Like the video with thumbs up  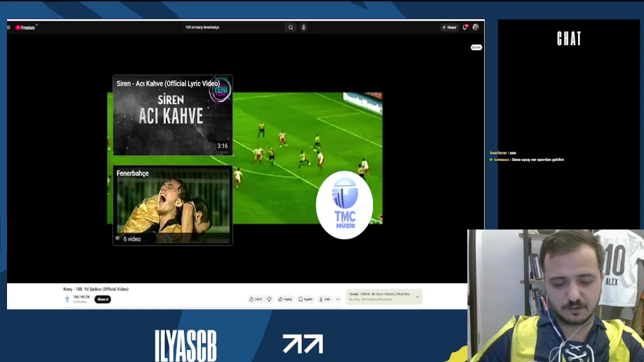tap(256, 299)
